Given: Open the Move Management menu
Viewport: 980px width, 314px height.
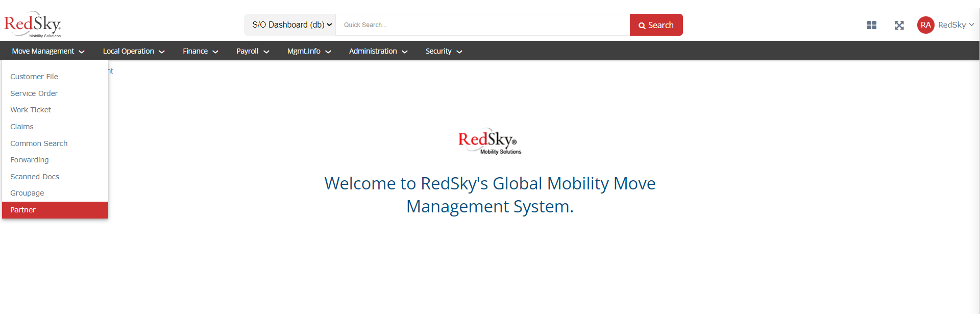Looking at the screenshot, I should [48, 51].
